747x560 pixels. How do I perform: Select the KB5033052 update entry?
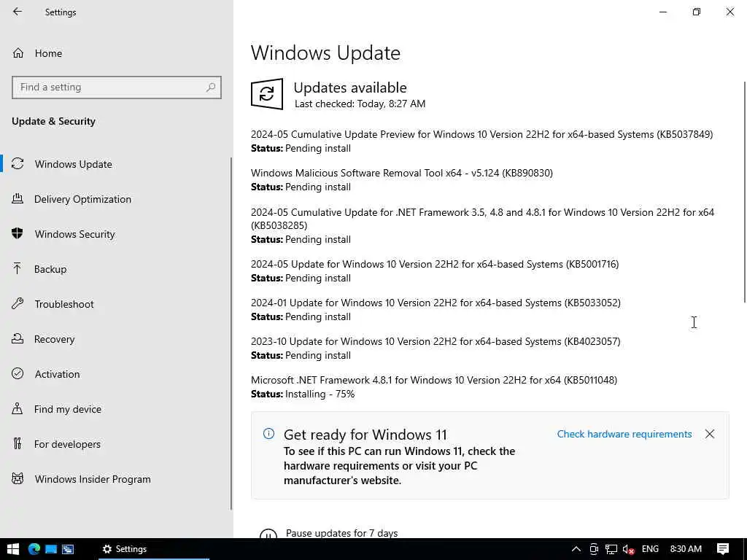[436, 303]
